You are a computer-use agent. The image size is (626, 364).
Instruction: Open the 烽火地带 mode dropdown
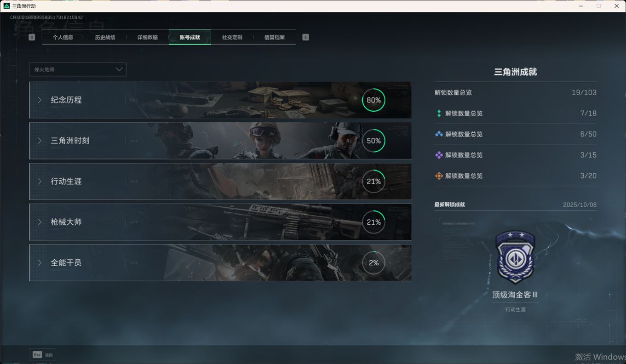[78, 69]
